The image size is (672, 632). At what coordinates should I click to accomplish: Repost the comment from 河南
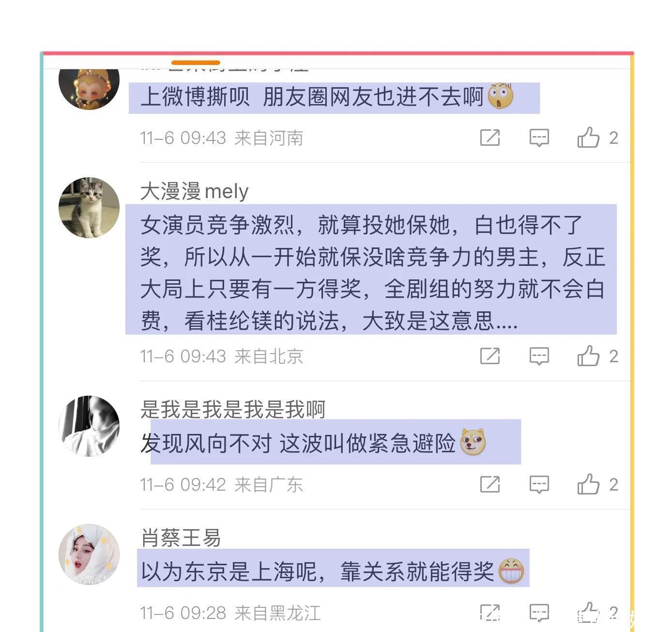tap(489, 138)
